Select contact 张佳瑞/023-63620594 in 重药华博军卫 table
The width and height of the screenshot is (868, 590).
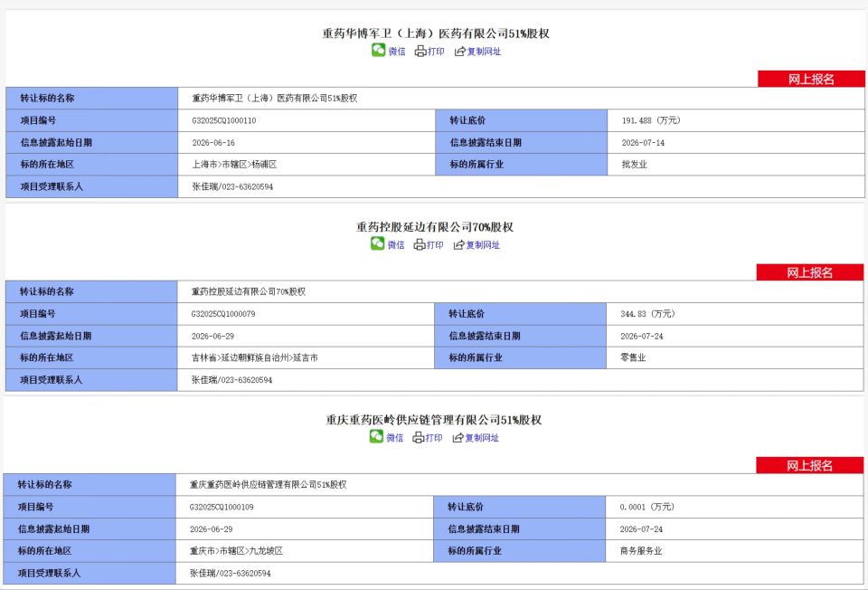coord(232,186)
